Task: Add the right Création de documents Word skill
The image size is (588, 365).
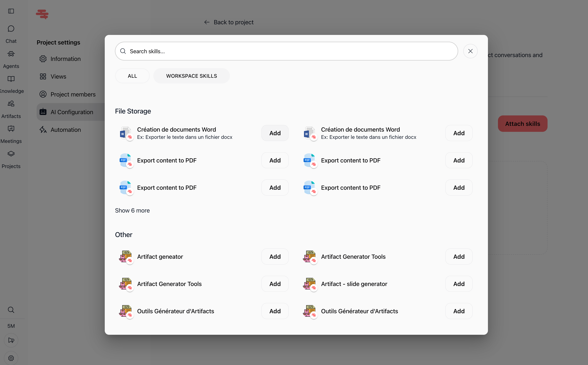Action: pyautogui.click(x=459, y=133)
